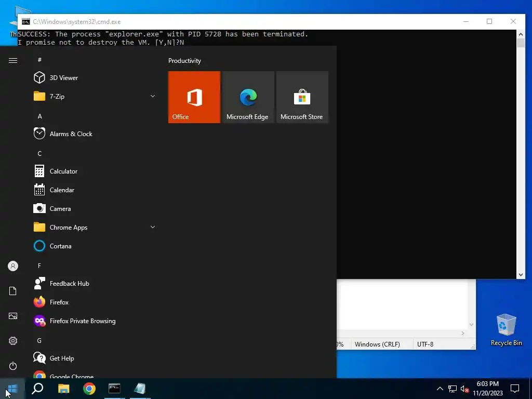The image size is (532, 399).
Task: Open taskbar Search magnifier
Action: tap(37, 389)
